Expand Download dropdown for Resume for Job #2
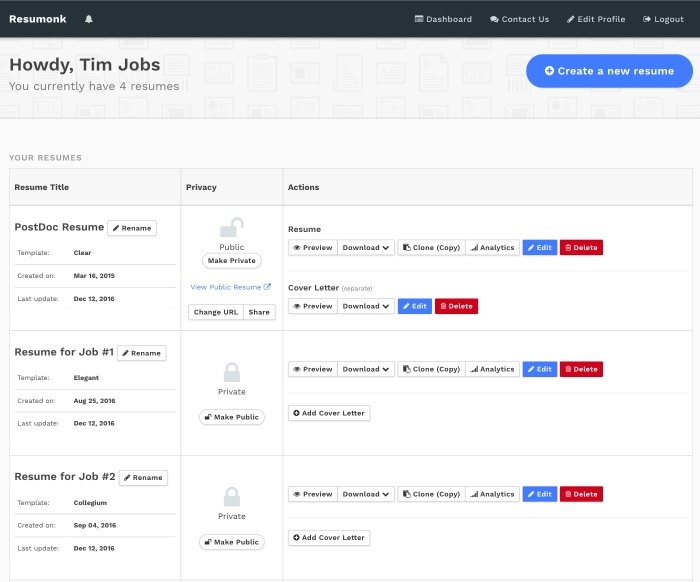The image size is (700, 582). [366, 494]
